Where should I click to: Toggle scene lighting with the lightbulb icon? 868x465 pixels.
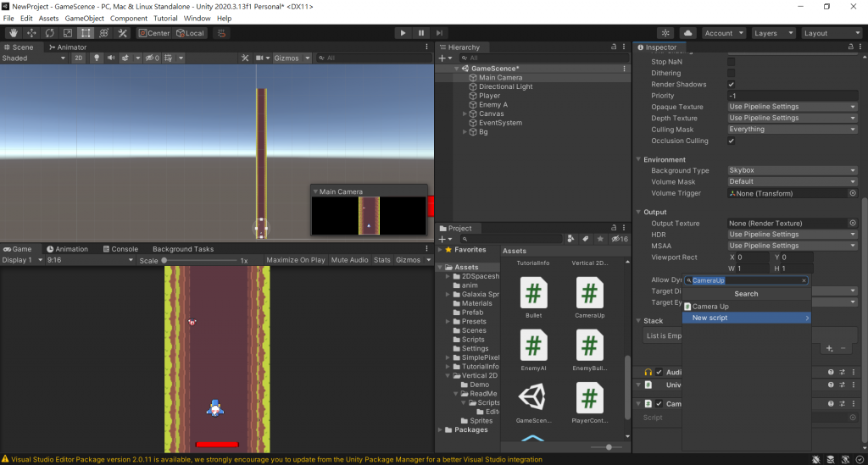point(97,58)
